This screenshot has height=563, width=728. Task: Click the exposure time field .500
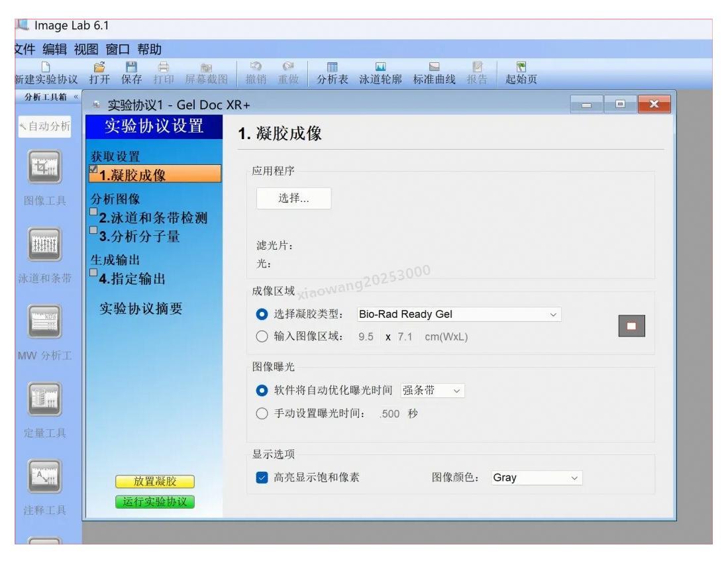click(x=389, y=413)
